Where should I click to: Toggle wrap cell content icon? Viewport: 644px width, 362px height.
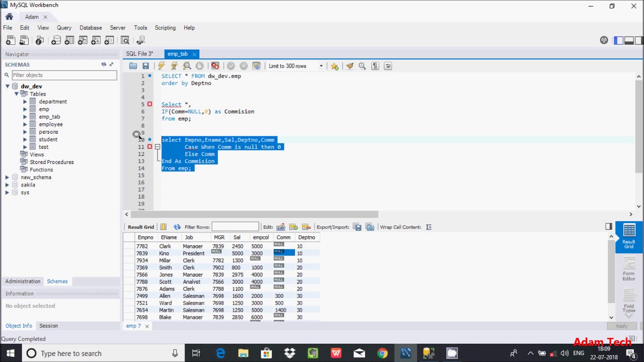(x=429, y=227)
